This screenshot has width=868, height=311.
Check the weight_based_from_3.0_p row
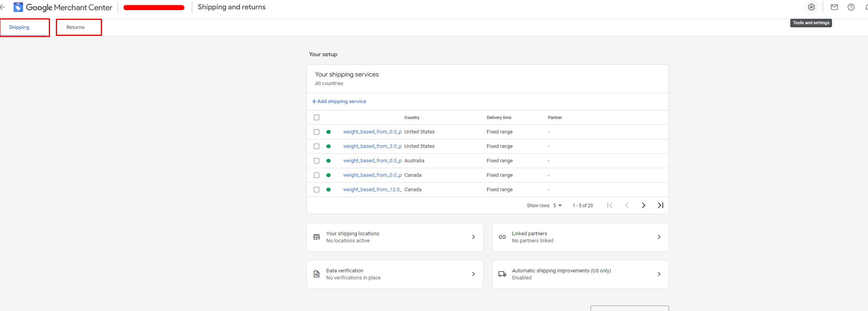pyautogui.click(x=317, y=146)
